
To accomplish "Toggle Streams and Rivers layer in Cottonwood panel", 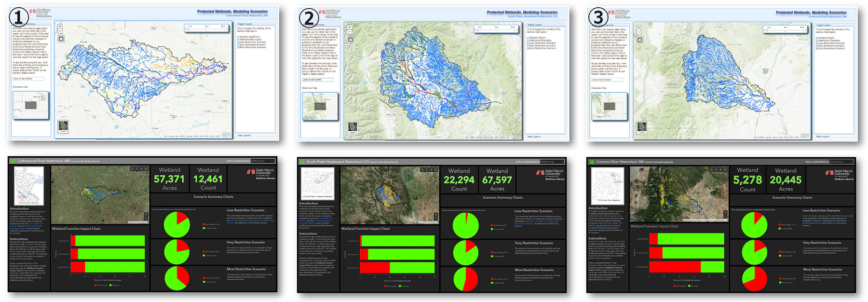I will 238,37.
